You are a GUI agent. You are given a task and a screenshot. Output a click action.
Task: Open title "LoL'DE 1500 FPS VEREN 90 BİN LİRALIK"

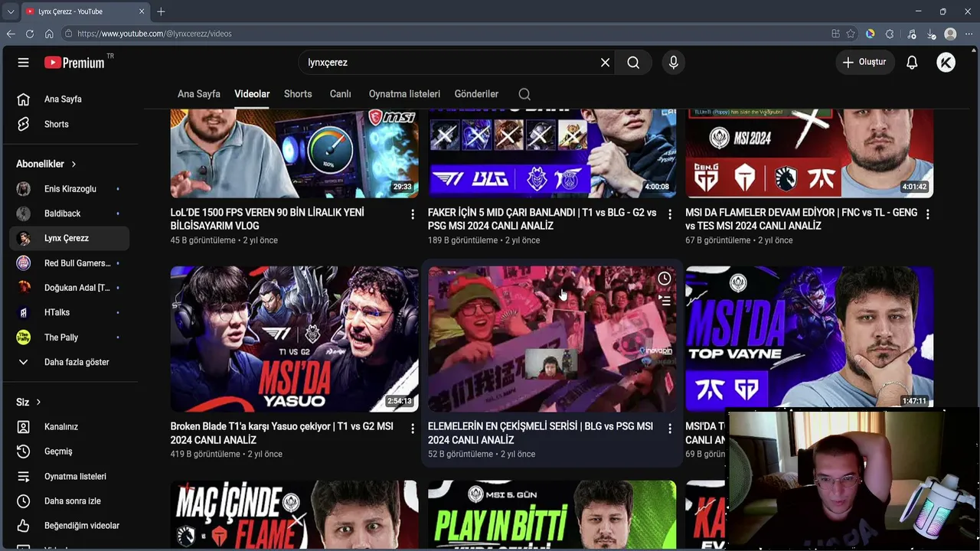(267, 219)
